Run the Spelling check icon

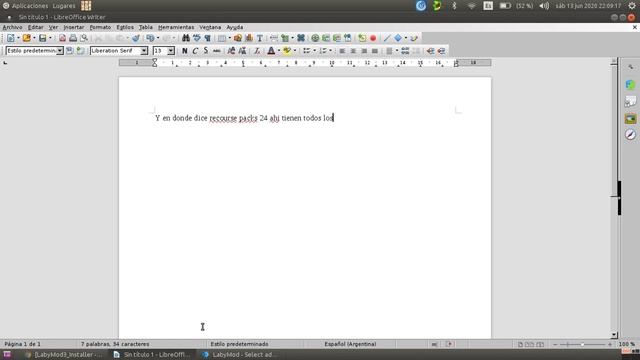tap(197, 38)
